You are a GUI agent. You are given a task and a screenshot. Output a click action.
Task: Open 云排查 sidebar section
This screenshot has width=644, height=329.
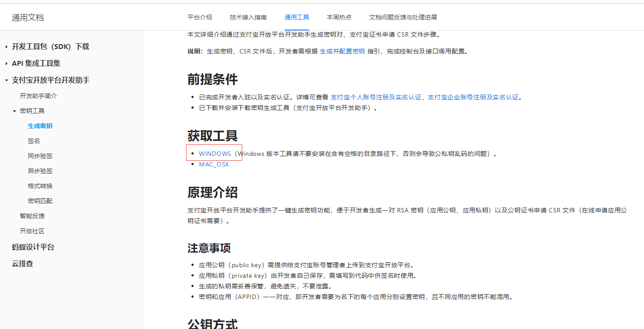coord(22,264)
